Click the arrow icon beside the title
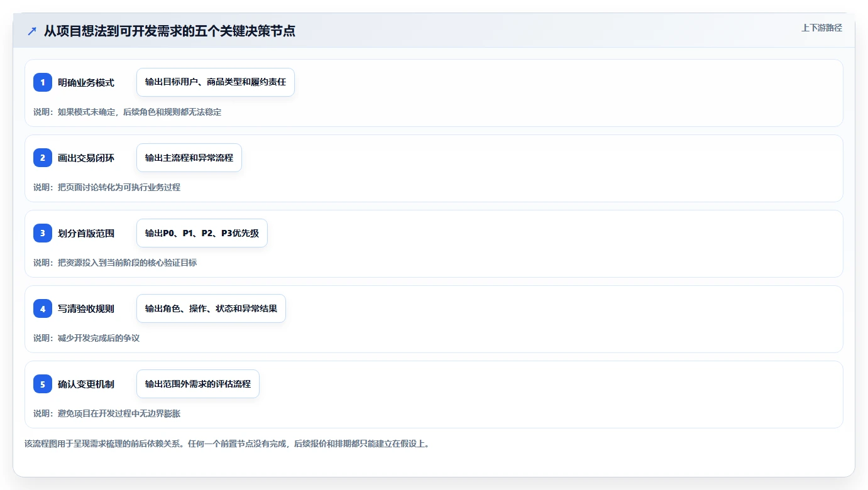Viewport: 868px width, 490px height. [31, 31]
